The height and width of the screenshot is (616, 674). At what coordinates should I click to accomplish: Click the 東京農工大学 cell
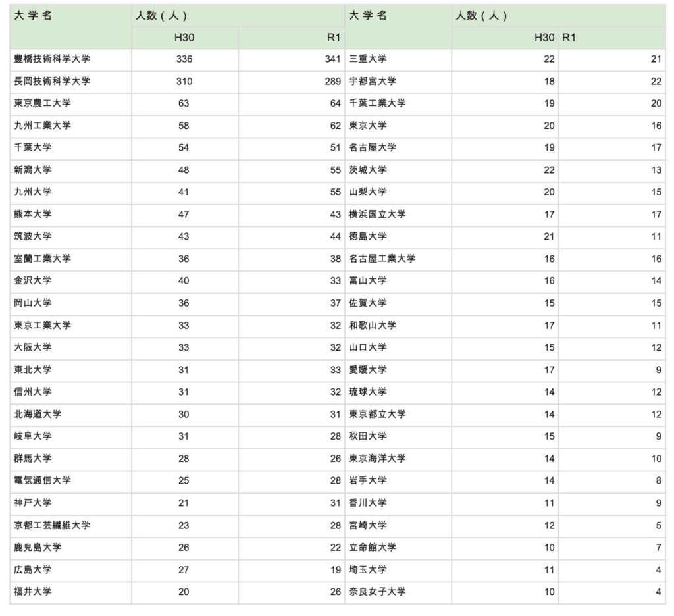click(42, 103)
